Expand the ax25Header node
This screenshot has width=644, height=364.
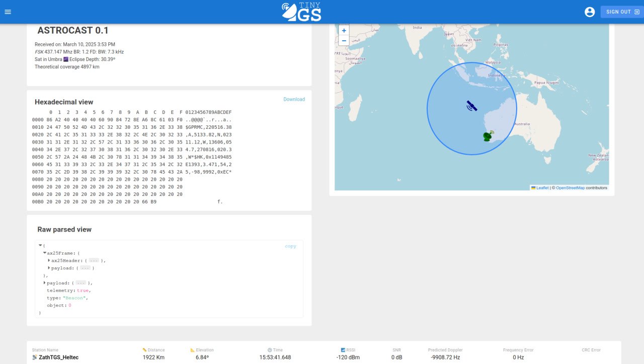49,260
